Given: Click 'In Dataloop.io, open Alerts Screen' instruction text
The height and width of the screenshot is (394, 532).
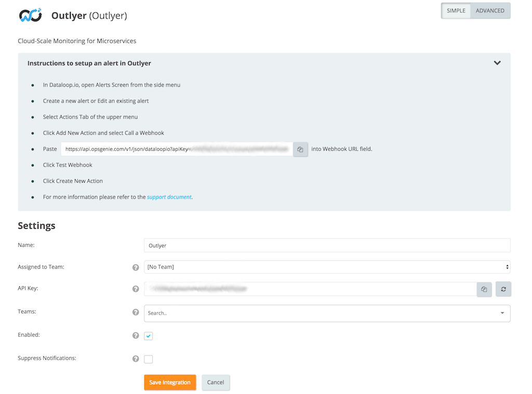Looking at the screenshot, I should click(x=112, y=85).
